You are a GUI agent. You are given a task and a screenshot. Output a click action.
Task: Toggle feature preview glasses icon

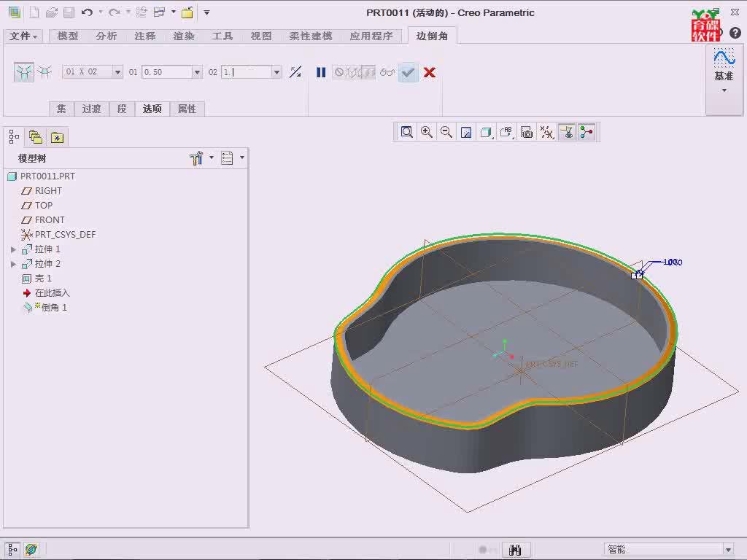(x=387, y=72)
